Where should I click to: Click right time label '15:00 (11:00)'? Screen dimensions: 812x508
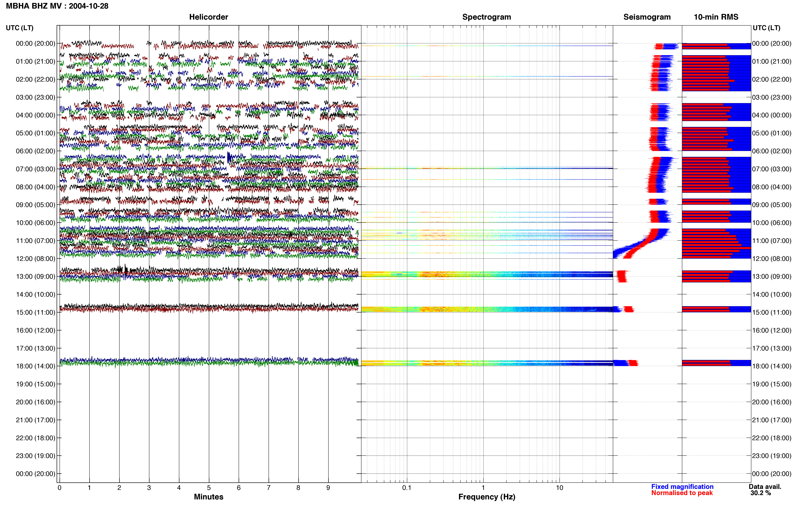pos(772,313)
